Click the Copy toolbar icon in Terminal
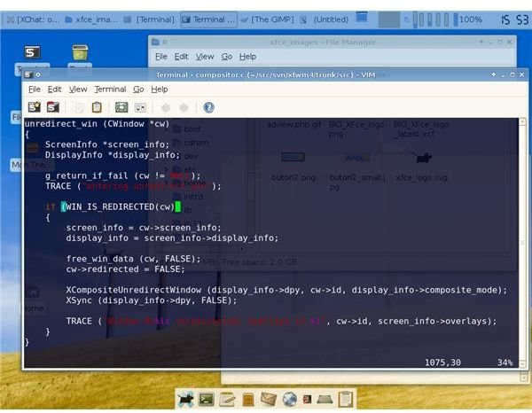 pos(79,107)
